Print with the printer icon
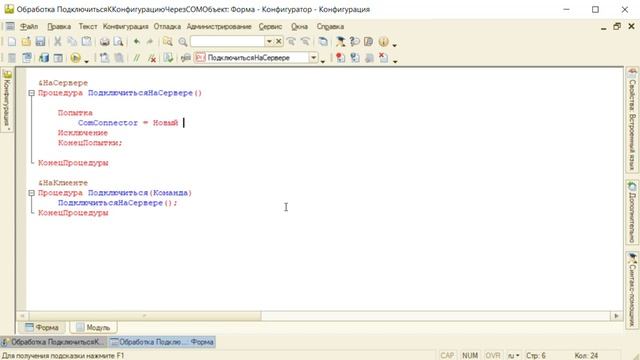640x360 pixels. tap(104, 41)
